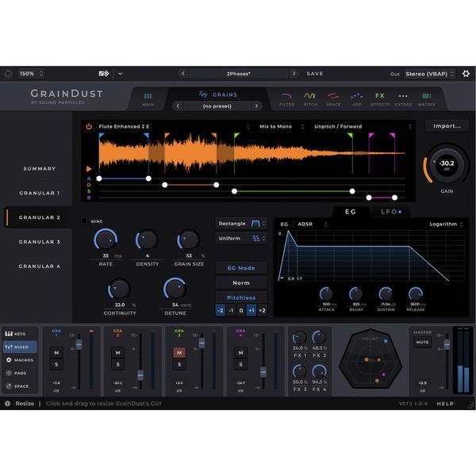Click the Pitchless button
Viewport: 476px width, 476px height.
pos(241,297)
